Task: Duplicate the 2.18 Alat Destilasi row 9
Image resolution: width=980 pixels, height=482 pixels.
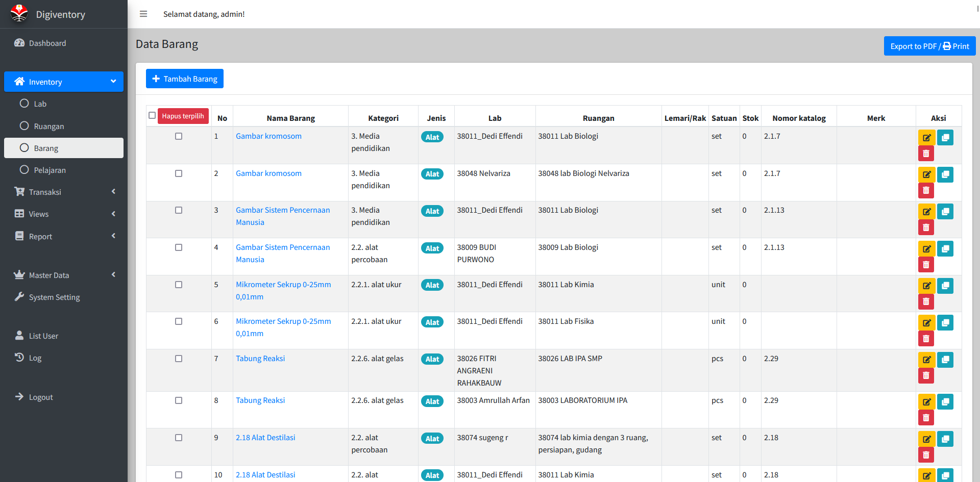Action: tap(945, 439)
